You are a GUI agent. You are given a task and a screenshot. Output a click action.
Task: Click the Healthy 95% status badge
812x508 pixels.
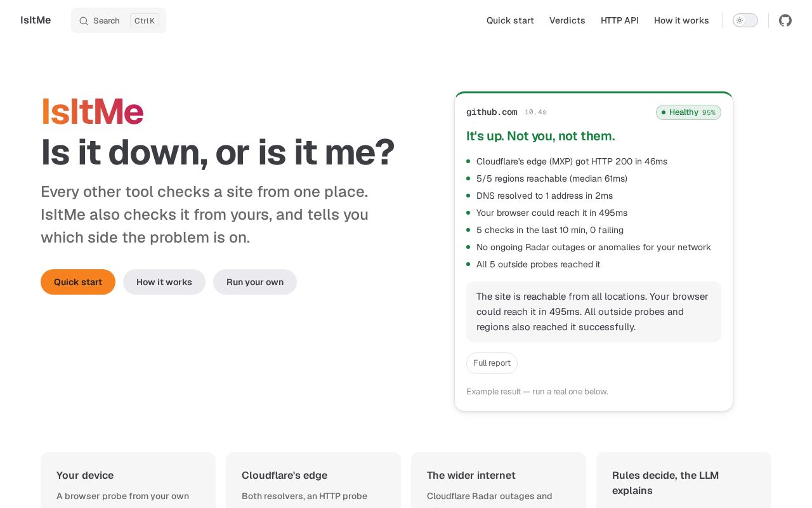coord(688,112)
